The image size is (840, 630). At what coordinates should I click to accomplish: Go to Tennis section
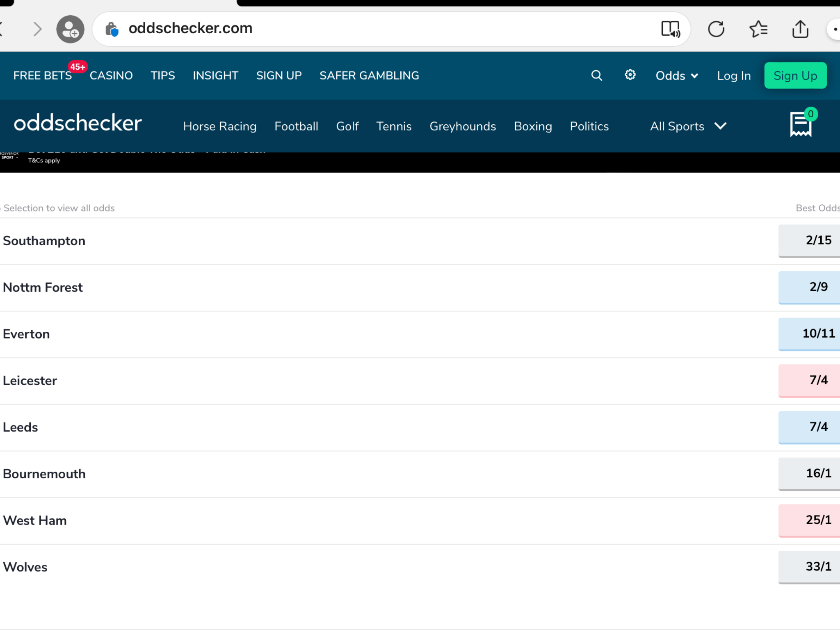pos(394,126)
